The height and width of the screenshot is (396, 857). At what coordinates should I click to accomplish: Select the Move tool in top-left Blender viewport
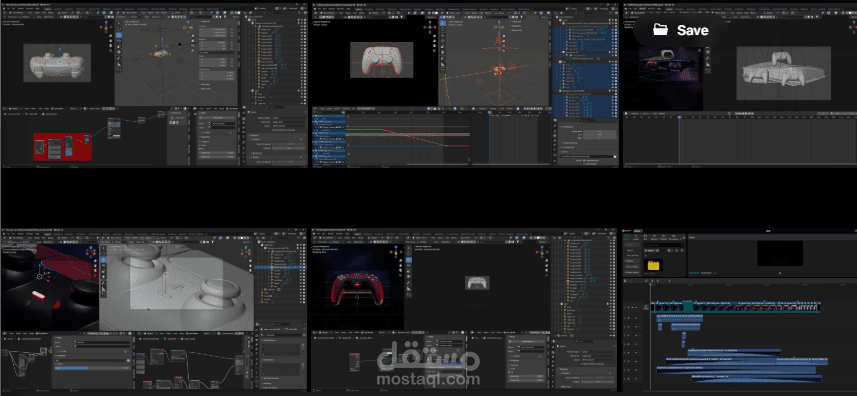pyautogui.click(x=119, y=35)
